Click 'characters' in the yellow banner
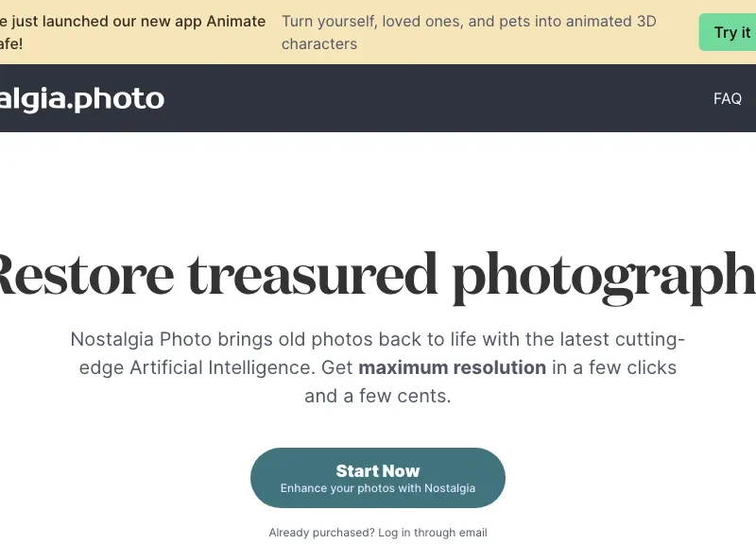This screenshot has height=544, width=756. [319, 43]
